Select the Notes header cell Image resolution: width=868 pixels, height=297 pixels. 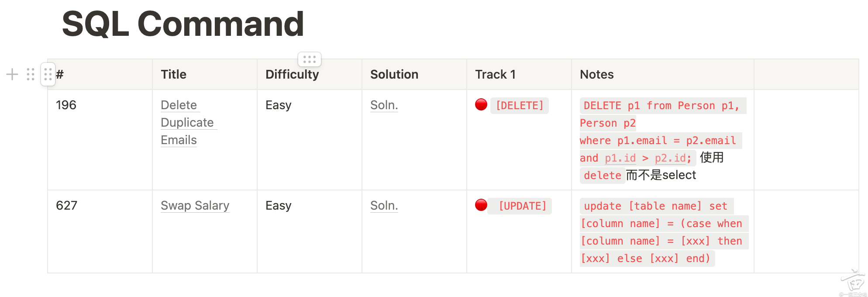click(x=662, y=75)
